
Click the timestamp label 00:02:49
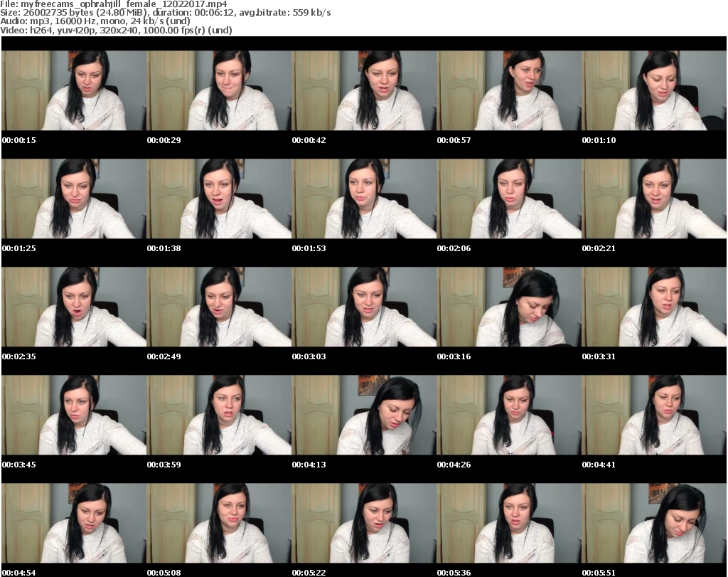click(x=164, y=356)
